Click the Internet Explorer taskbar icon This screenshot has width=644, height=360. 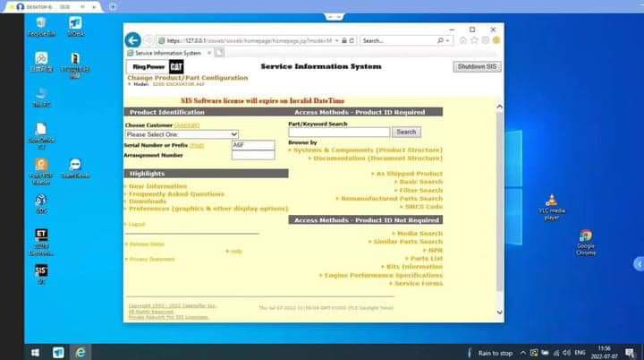[81, 352]
